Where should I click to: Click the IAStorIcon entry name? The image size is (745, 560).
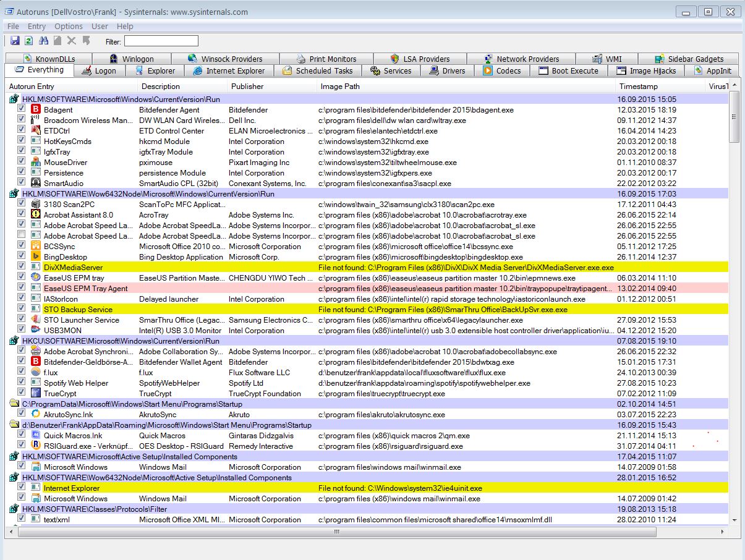tap(61, 299)
